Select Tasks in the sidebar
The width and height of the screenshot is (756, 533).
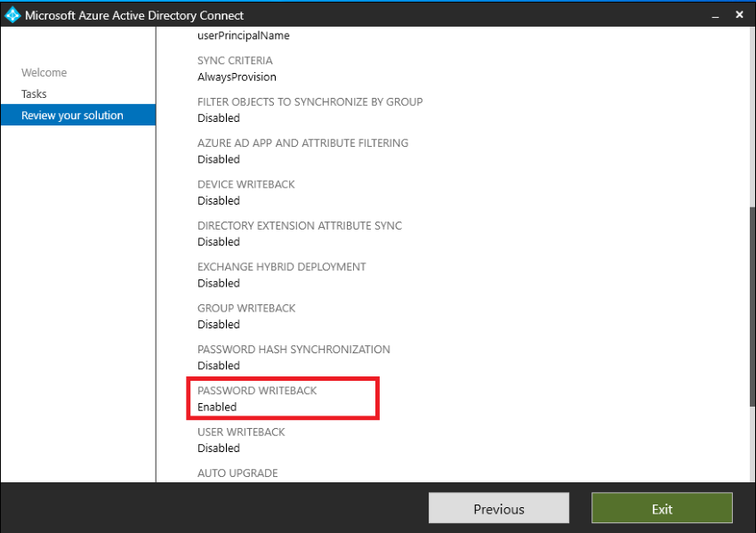coord(34,93)
